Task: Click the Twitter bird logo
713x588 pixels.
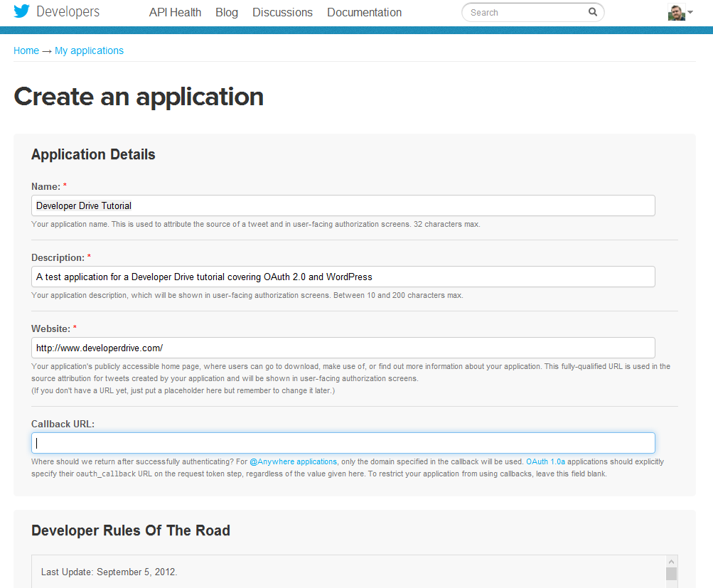Action: click(x=21, y=11)
